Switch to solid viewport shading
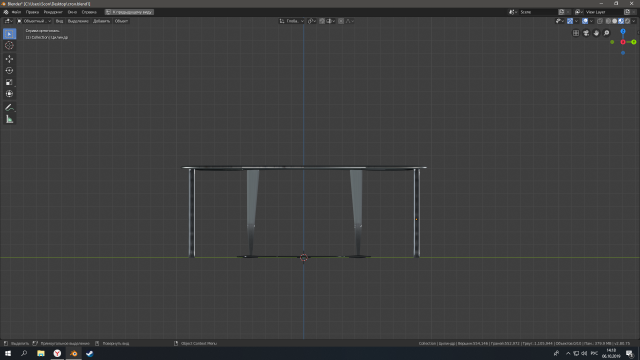The width and height of the screenshot is (640, 360). 615,21
